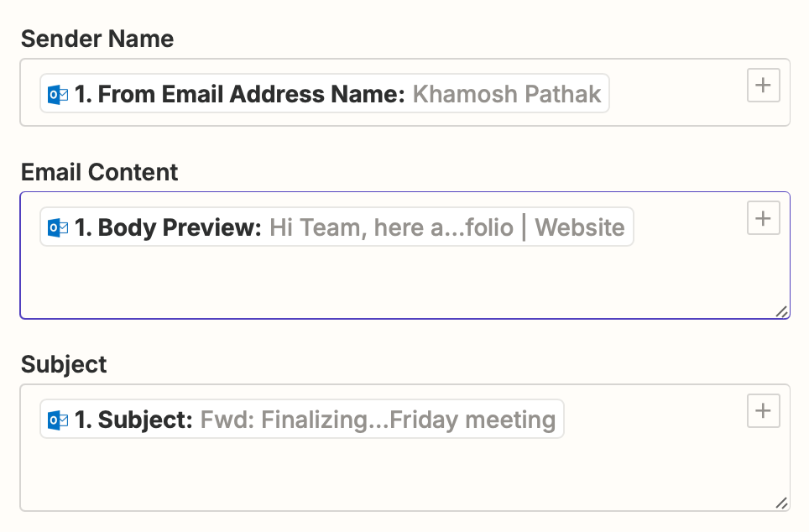
Task: Click the "Hi Team, here a...folio | Website" preview text
Action: (x=446, y=227)
